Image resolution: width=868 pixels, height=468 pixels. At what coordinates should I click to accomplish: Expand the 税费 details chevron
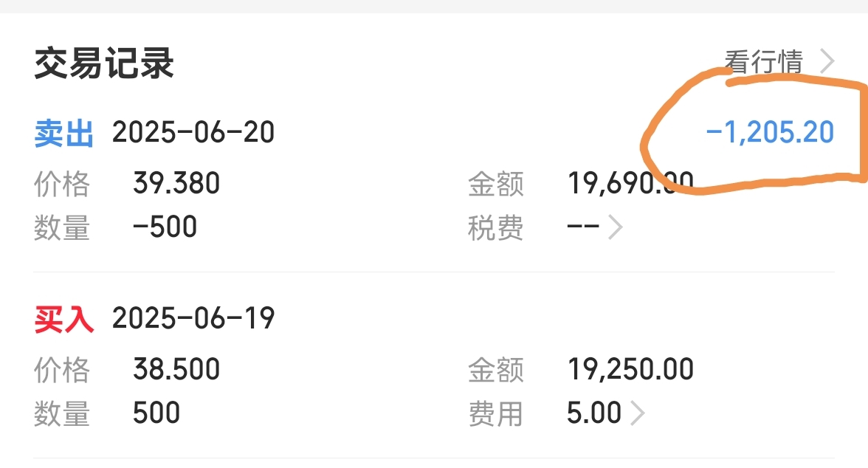pyautogui.click(x=616, y=227)
